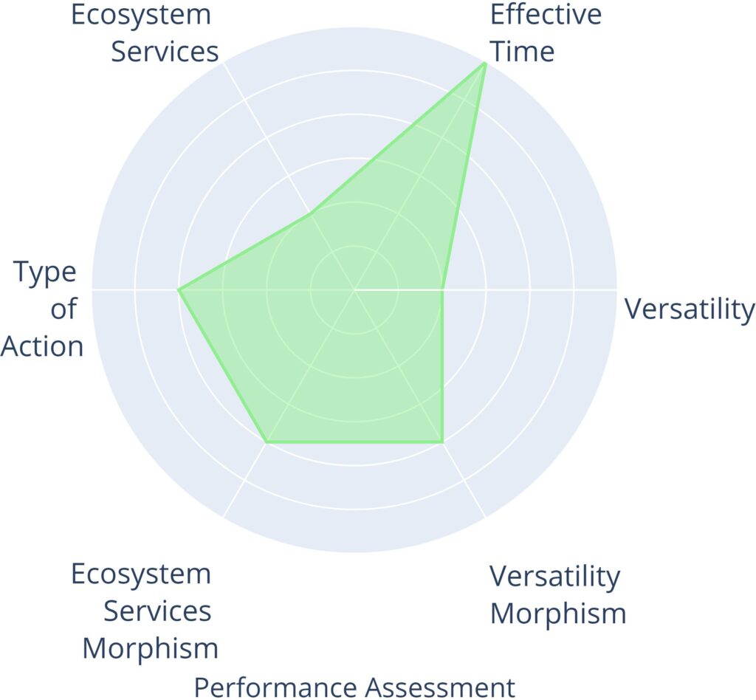The width and height of the screenshot is (756, 700).
Task: Click the data vertex on Effective Time axis
Action: point(485,64)
